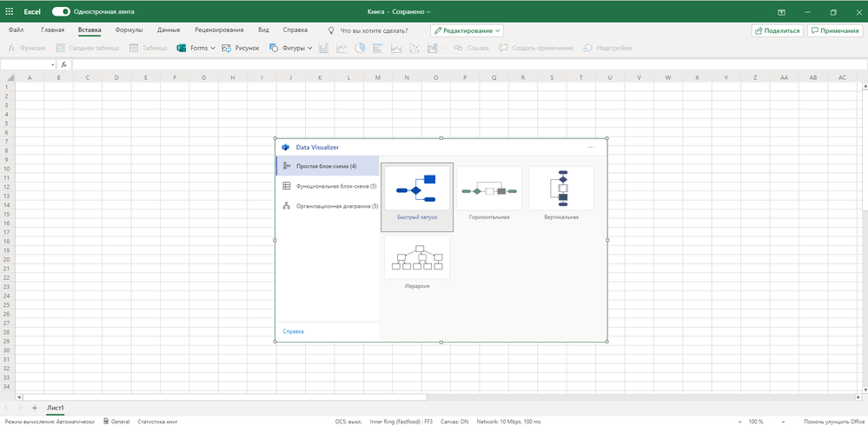Click the horizontal scrollbar thumb

coord(224,397)
